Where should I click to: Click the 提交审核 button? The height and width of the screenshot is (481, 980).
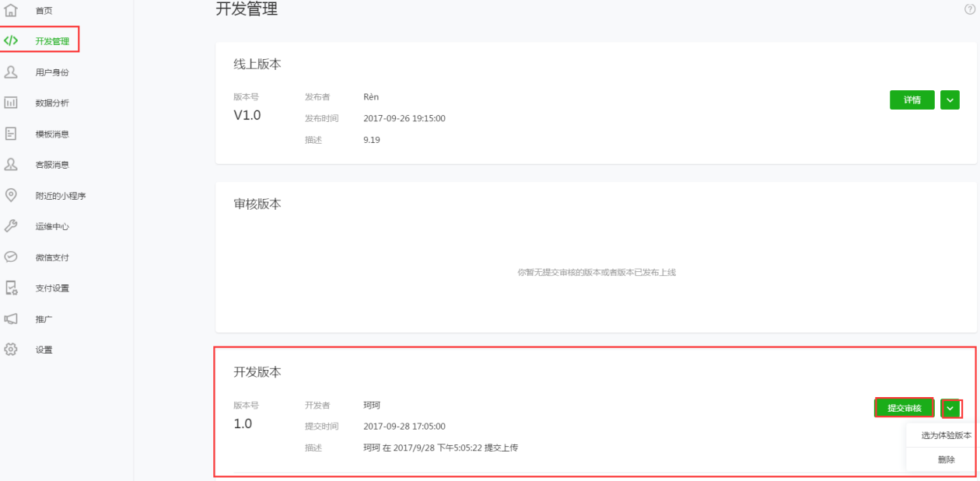904,408
